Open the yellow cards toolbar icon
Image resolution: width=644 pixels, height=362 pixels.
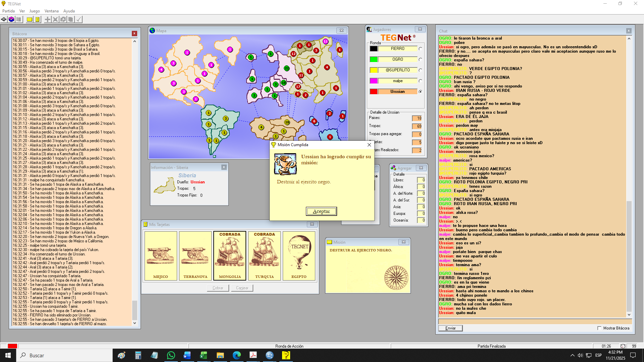click(x=38, y=19)
